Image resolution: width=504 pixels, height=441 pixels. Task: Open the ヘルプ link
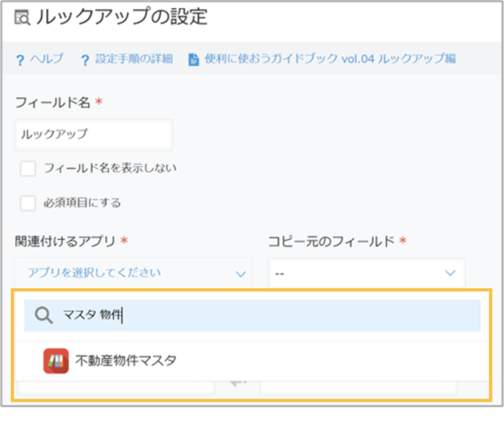(47, 59)
